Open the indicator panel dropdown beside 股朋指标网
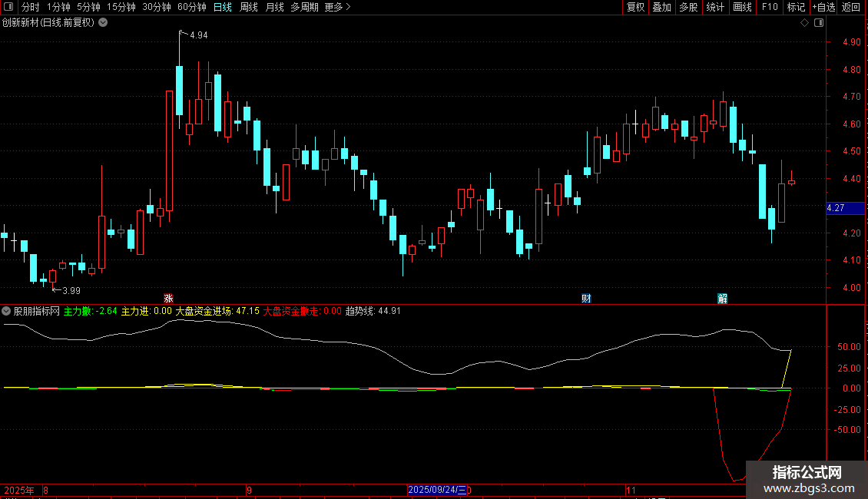The height and width of the screenshot is (499, 868). [x=6, y=311]
